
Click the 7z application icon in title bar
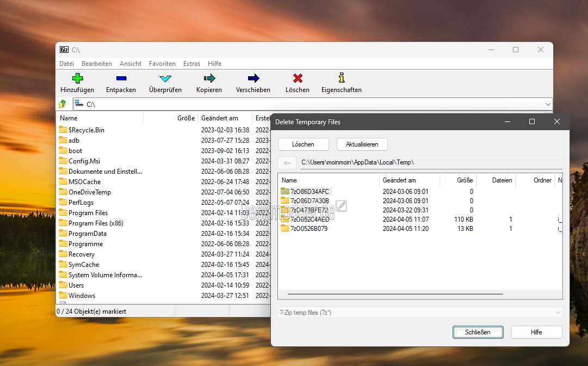point(64,50)
